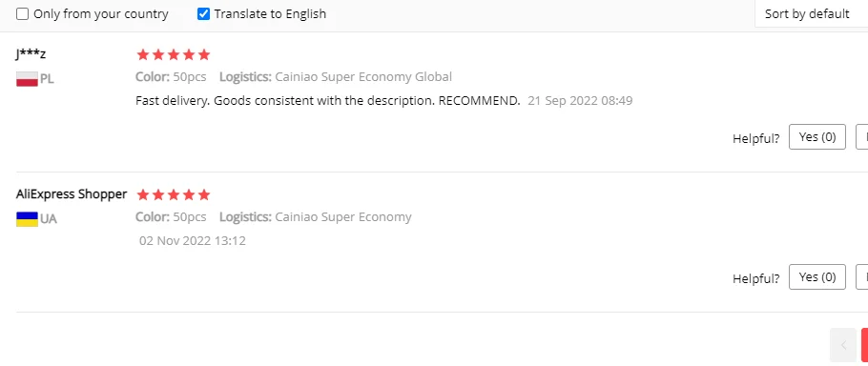Click the PL country code label
Image resolution: width=868 pixels, height=366 pixels.
coord(47,79)
